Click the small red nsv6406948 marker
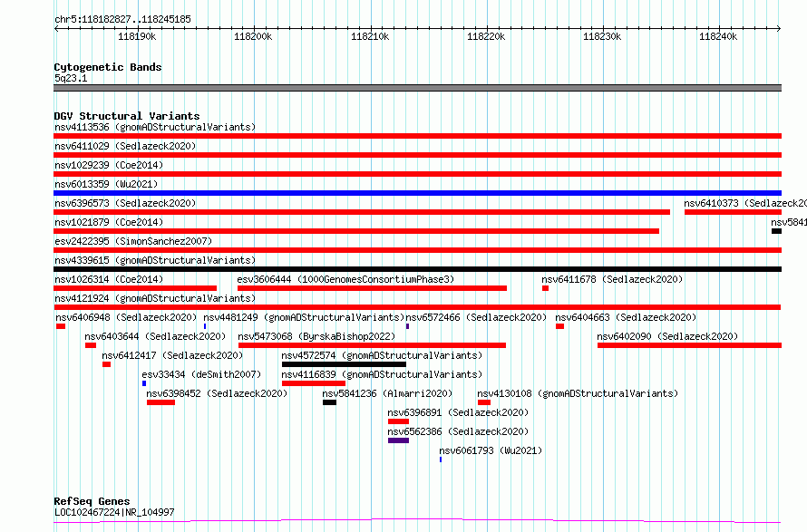The image size is (807, 532). click(61, 326)
